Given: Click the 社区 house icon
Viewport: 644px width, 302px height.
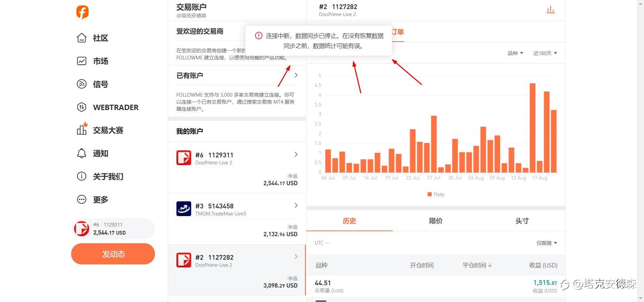Looking at the screenshot, I should (82, 38).
